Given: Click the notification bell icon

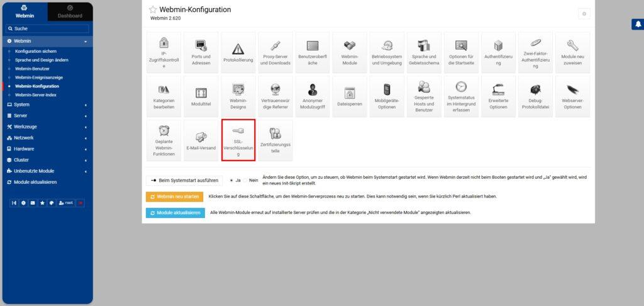Looking at the screenshot, I should tap(638, 25).
